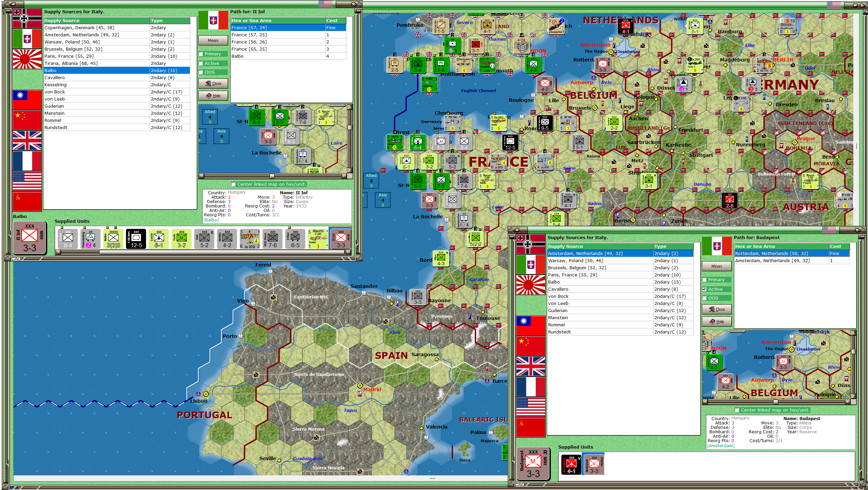Screen dimensions: 868x490
Task: Enable Primary checkbox in top-left window
Action: pyautogui.click(x=201, y=54)
